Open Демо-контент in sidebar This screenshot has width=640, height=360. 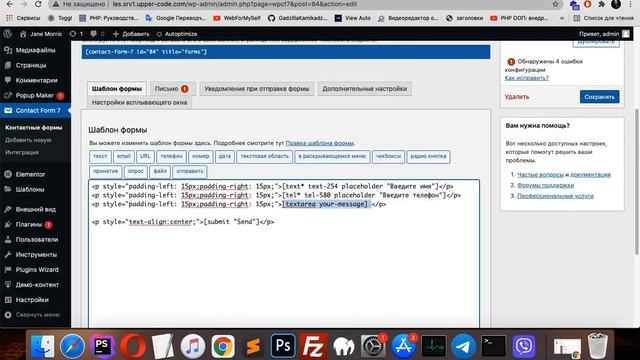point(35,285)
